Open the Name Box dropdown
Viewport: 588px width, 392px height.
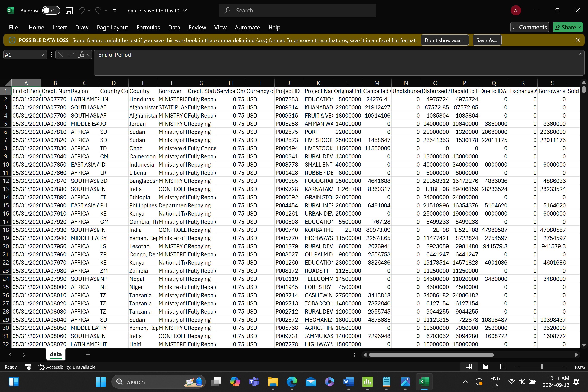(42, 55)
